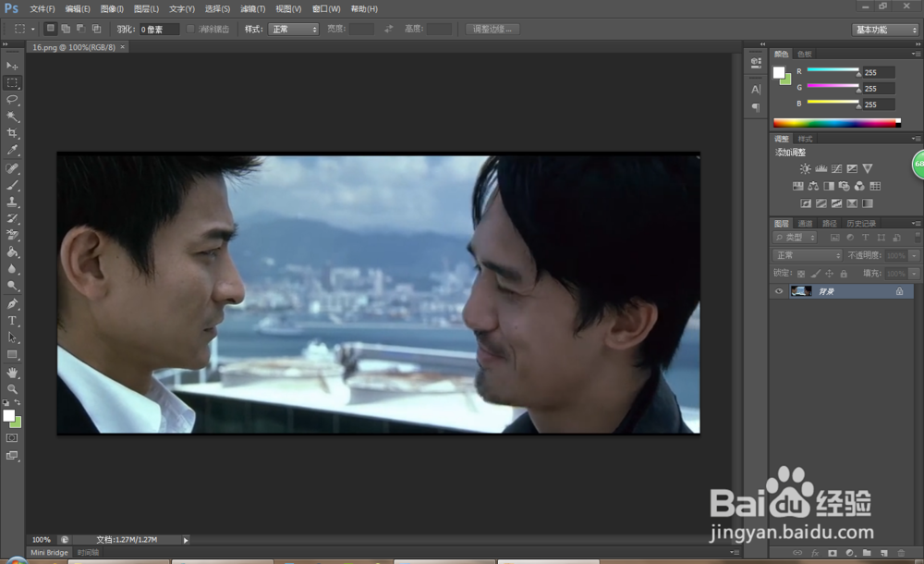Select the Paint Bucket tool
Image resolution: width=924 pixels, height=564 pixels.
pos(12,251)
